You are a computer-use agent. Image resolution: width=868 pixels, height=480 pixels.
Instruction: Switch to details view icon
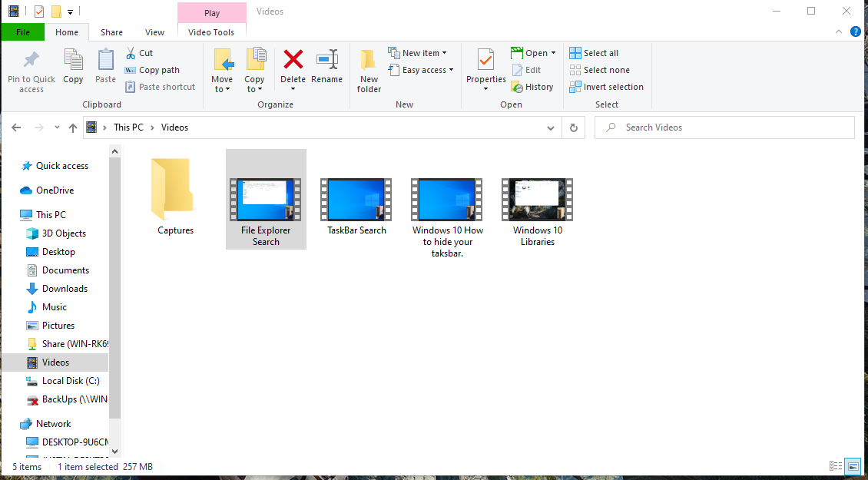pos(835,467)
